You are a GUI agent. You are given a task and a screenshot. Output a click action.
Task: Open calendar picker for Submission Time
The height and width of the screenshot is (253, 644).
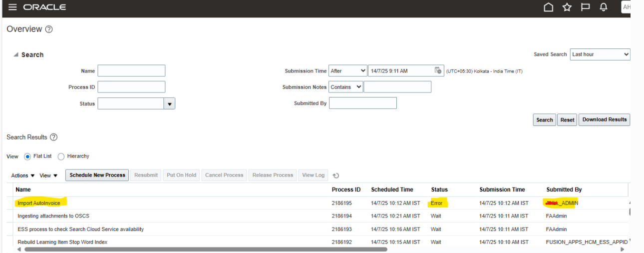click(x=438, y=70)
